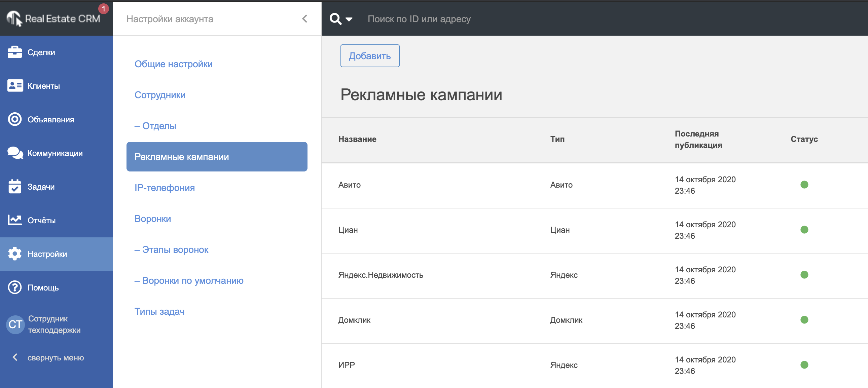The width and height of the screenshot is (868, 388).
Task: Click the Real Estate CRM logo
Action: click(53, 18)
